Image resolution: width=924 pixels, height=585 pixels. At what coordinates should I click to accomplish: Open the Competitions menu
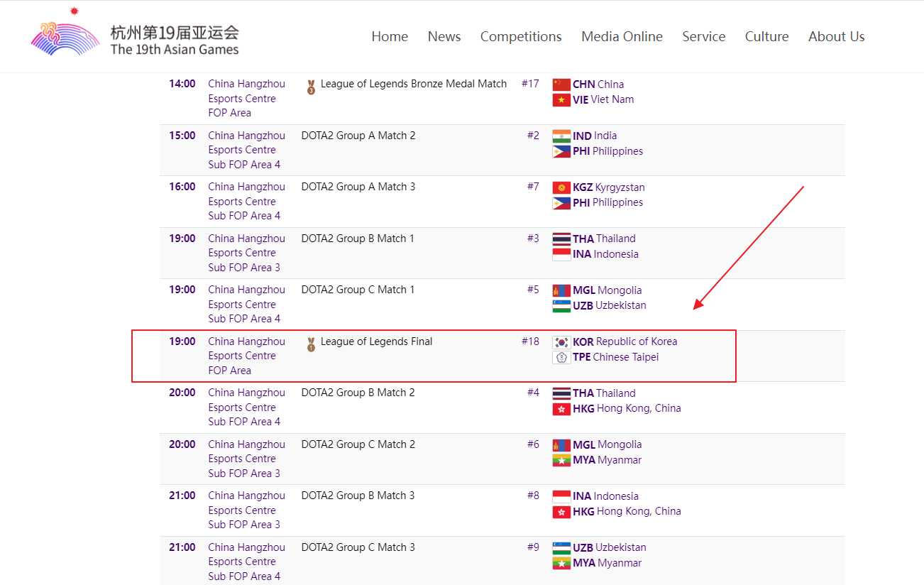pos(521,36)
